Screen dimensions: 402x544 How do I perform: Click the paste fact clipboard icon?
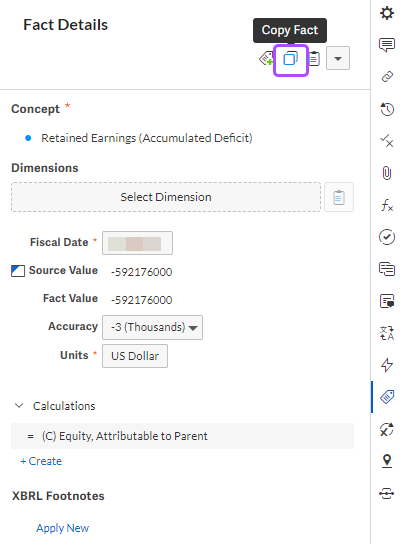[314, 58]
